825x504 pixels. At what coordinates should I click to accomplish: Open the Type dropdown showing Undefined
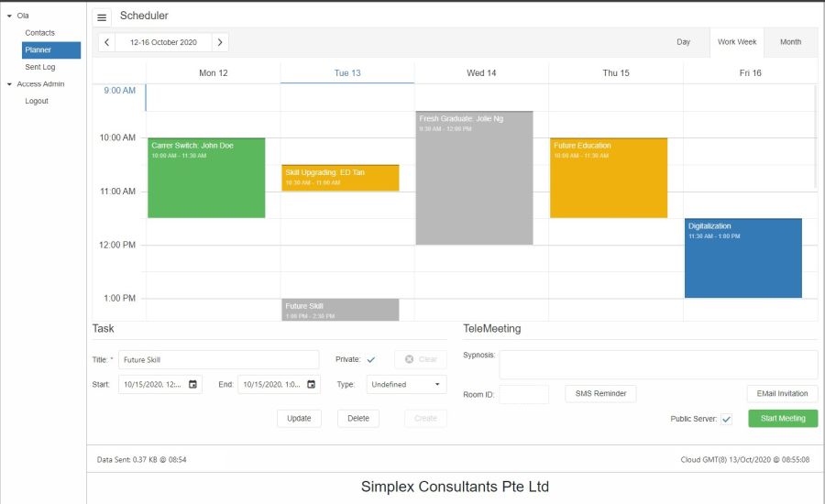[406, 385]
